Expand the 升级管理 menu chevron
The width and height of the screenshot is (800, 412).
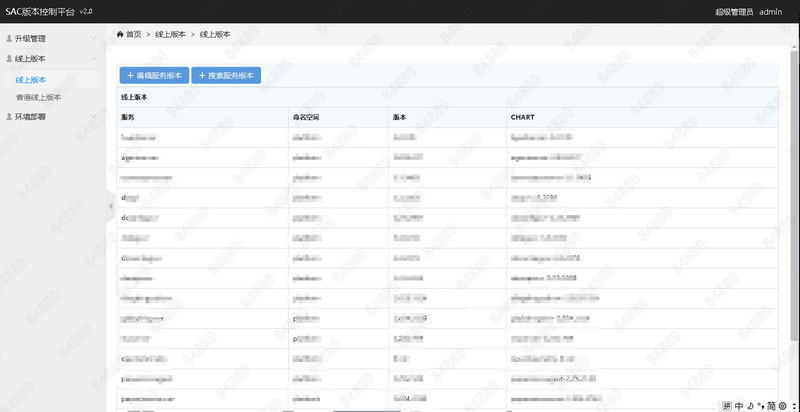point(93,38)
